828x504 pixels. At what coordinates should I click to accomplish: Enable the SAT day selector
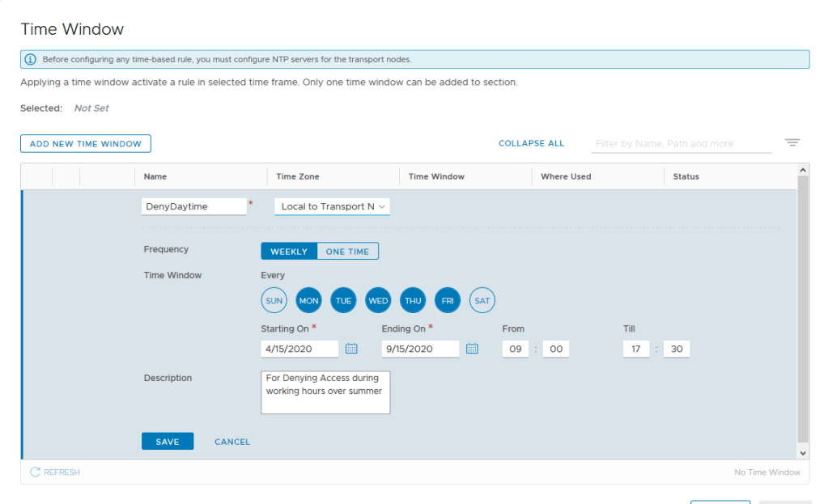coord(482,301)
